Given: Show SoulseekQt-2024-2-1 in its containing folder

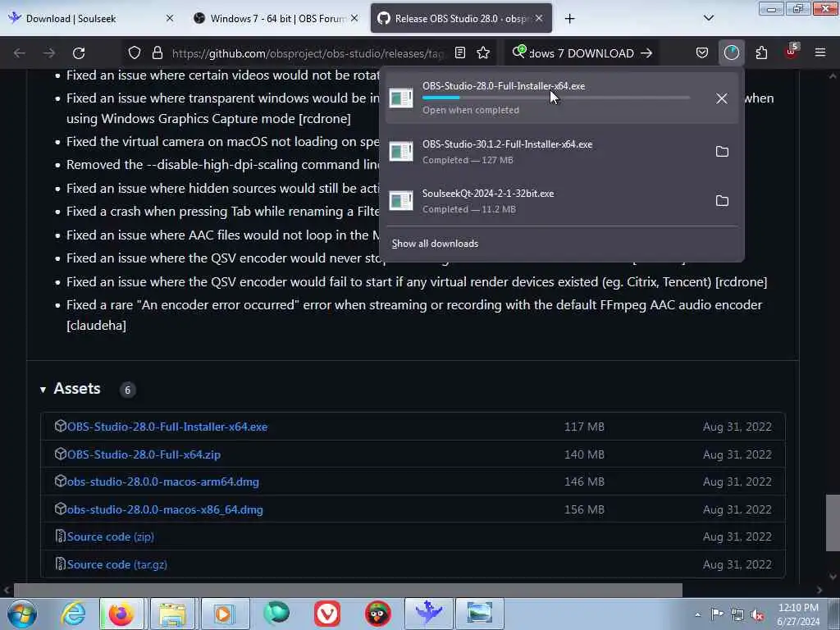Looking at the screenshot, I should (x=722, y=201).
